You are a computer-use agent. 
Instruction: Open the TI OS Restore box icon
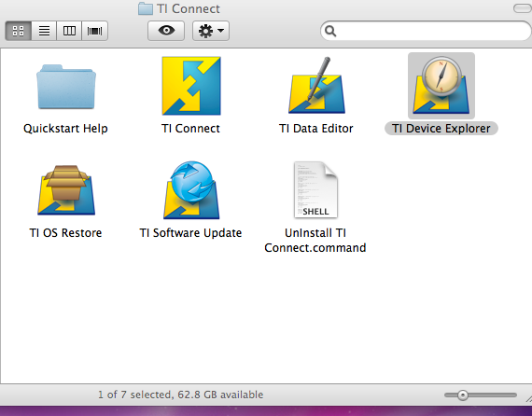click(x=66, y=190)
